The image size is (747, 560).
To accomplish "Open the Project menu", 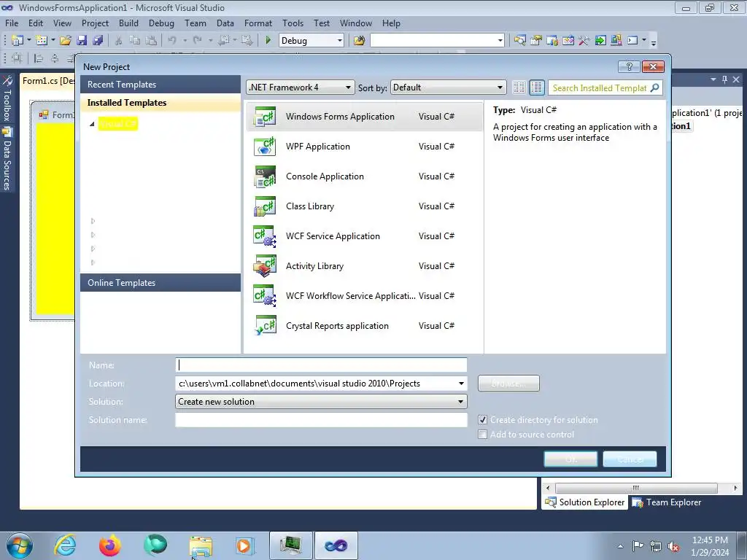I will [x=95, y=23].
